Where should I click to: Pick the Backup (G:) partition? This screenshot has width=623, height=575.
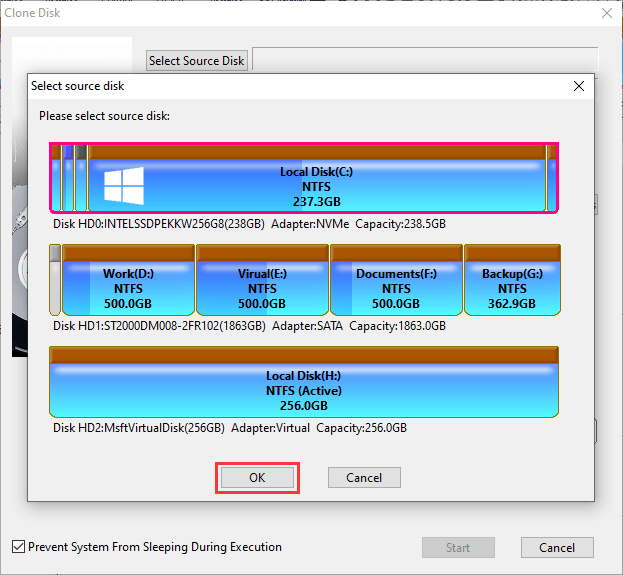coord(511,288)
